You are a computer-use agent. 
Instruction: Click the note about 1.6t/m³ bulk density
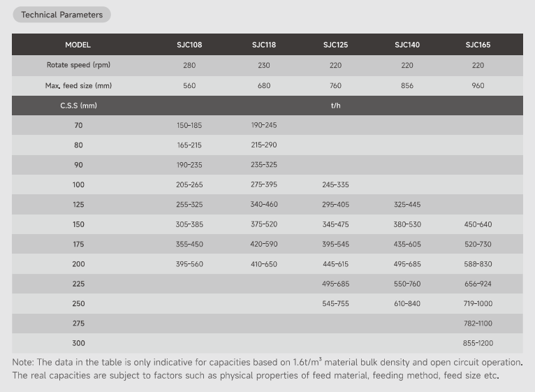coord(267,362)
